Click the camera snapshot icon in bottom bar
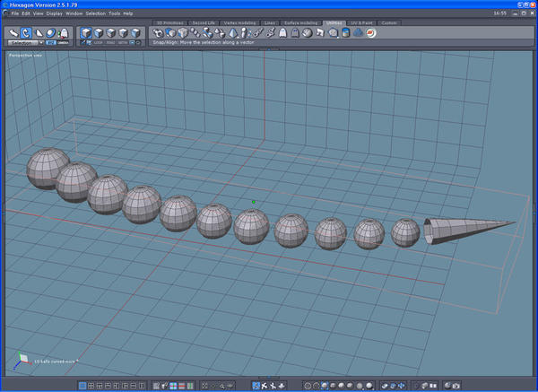The width and height of the screenshot is (538, 392). click(456, 386)
